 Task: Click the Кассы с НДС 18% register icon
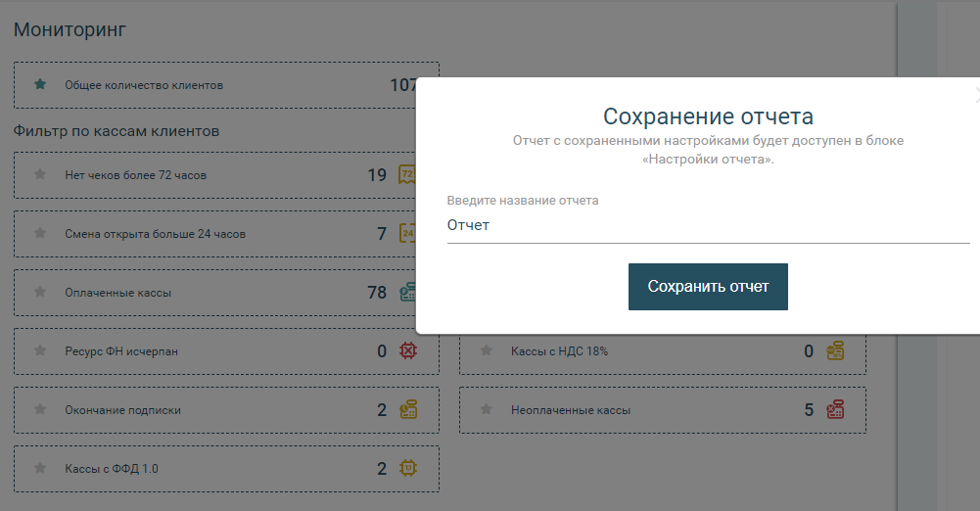pyautogui.click(x=835, y=350)
